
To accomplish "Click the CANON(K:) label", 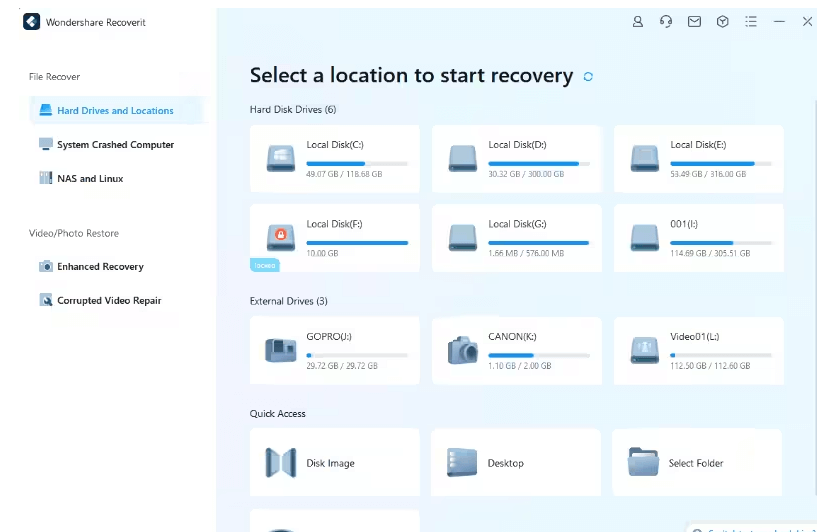I will pos(512,337).
